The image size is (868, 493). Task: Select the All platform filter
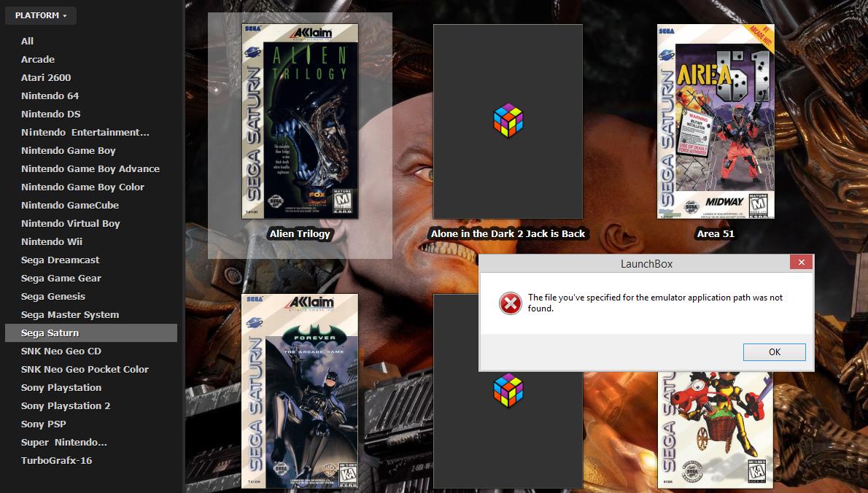click(x=27, y=41)
